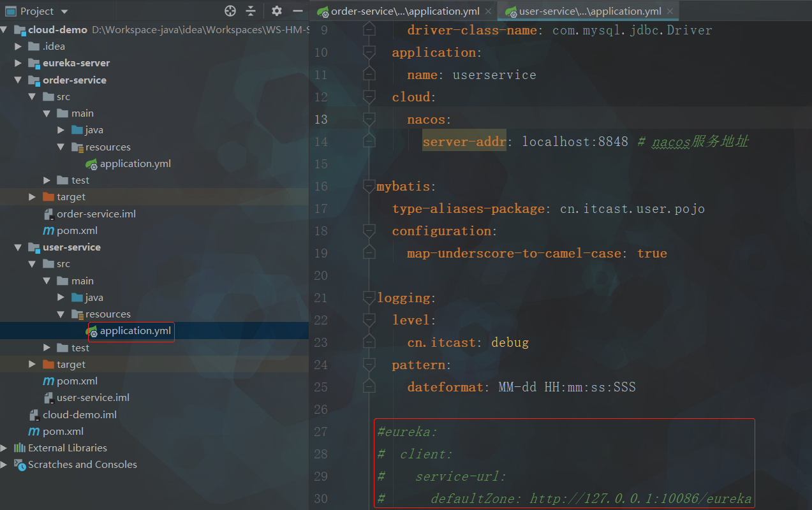Click line number 13 in gutter
This screenshot has width=812, height=510.
pos(321,119)
